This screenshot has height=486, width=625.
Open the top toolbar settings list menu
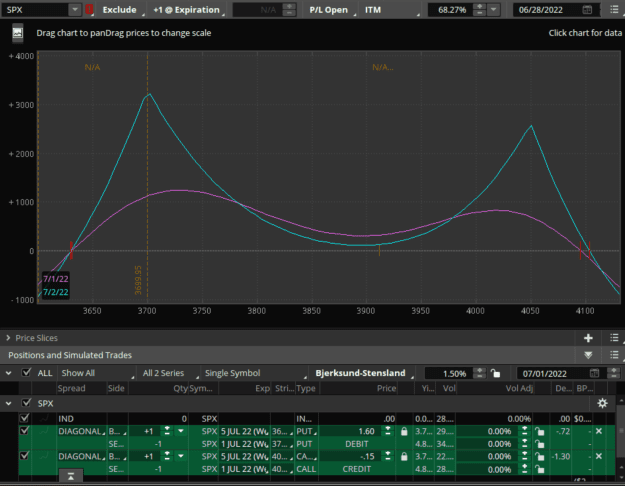pyautogui.click(x=614, y=10)
